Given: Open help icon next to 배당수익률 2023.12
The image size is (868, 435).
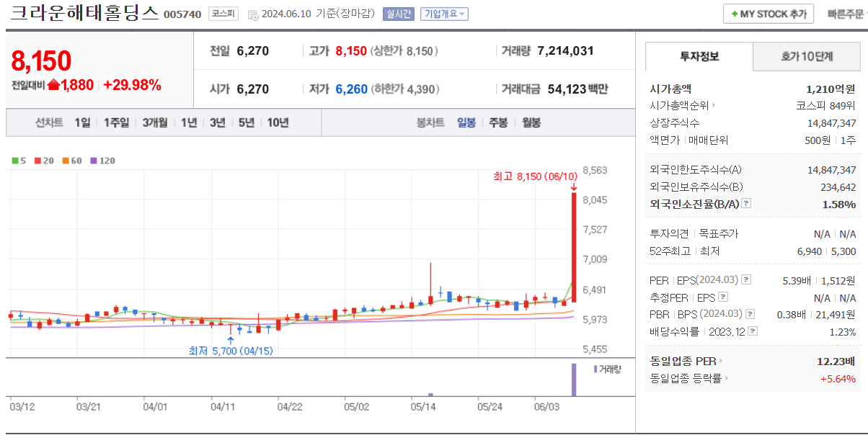Looking at the screenshot, I should (753, 331).
